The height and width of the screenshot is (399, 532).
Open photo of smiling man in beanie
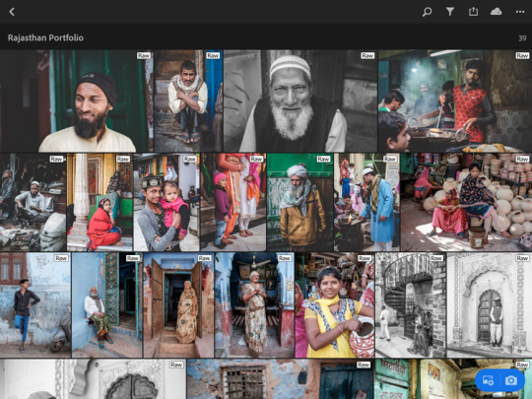click(x=76, y=100)
